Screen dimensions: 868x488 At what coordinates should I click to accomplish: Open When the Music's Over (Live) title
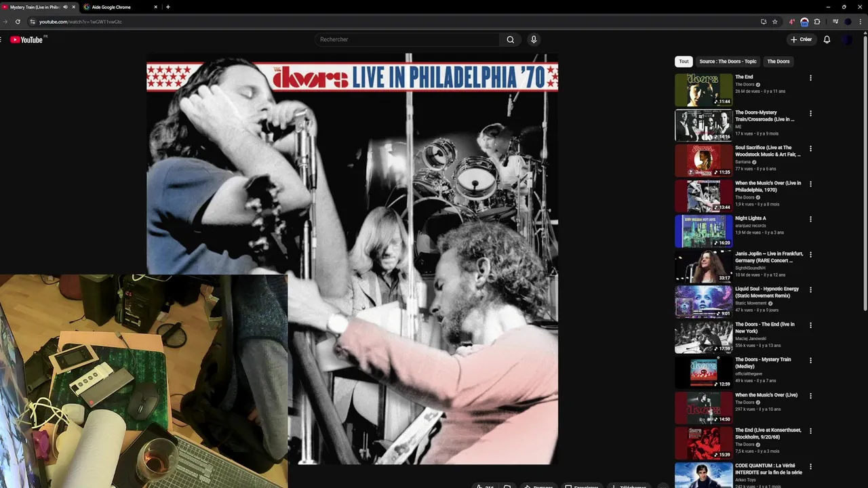(766, 395)
